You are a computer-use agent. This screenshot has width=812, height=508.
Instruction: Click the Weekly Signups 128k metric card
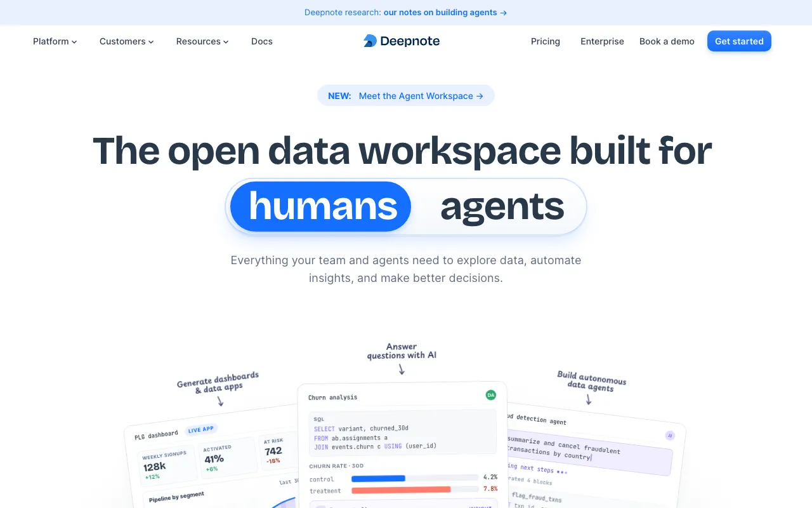click(166, 467)
